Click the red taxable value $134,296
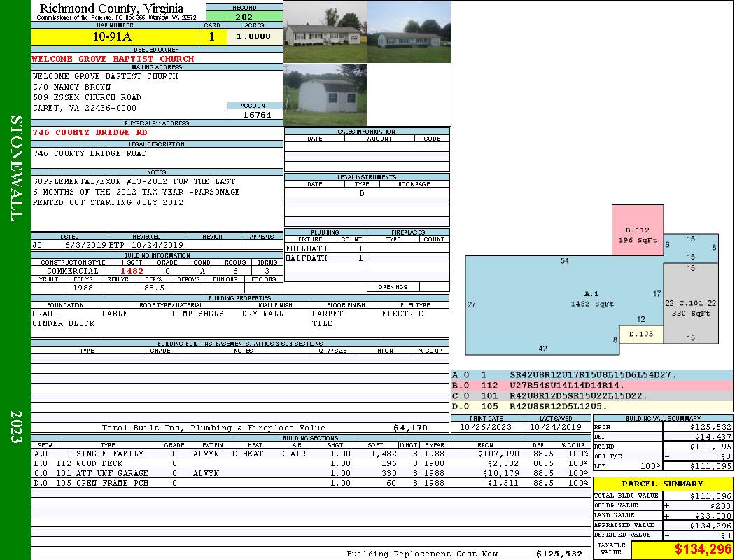The image size is (735, 560). pyautogui.click(x=682, y=549)
